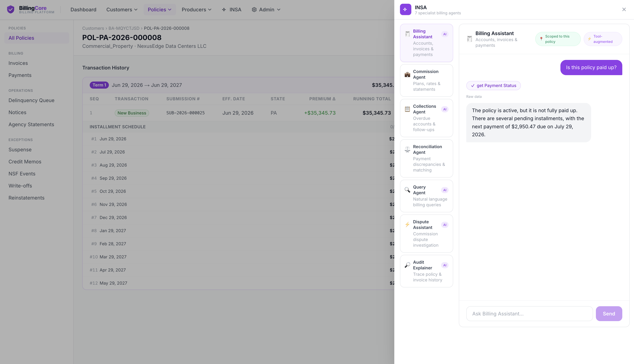Select the Query Agent magnifier icon
Screen dimensions: 634x364
click(x=407, y=190)
